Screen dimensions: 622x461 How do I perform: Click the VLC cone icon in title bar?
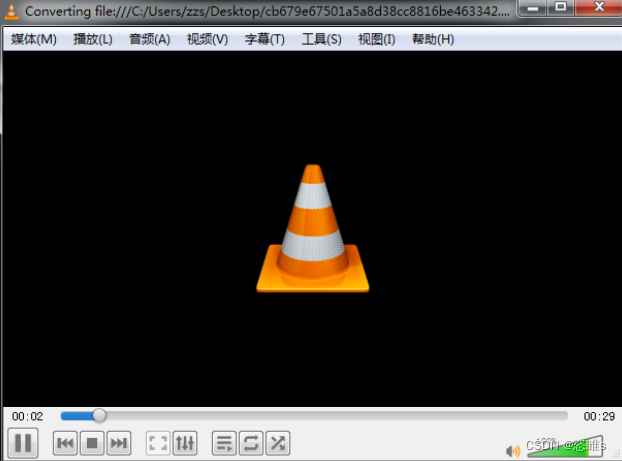11,11
